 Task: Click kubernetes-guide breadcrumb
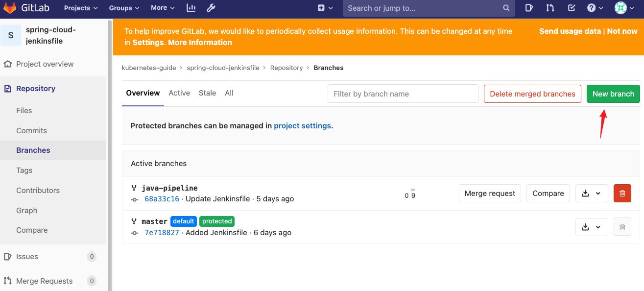pos(149,68)
